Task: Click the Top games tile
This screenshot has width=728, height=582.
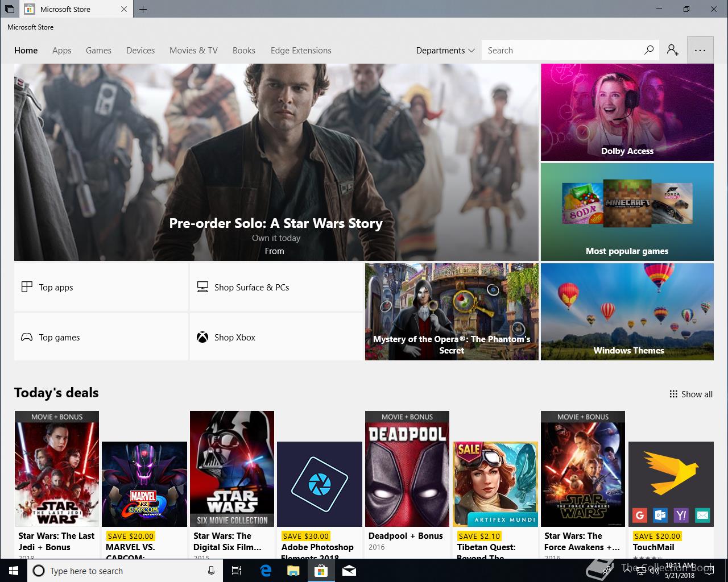Action: (101, 337)
